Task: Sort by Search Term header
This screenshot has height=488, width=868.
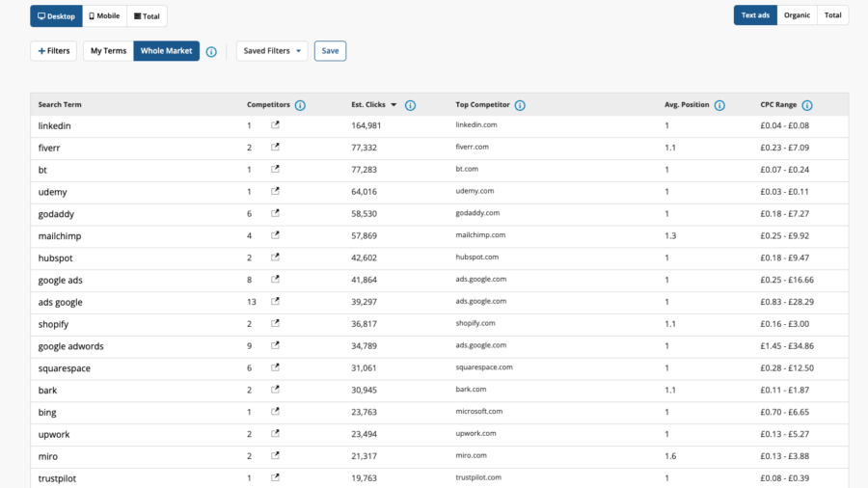Action: pos(60,104)
